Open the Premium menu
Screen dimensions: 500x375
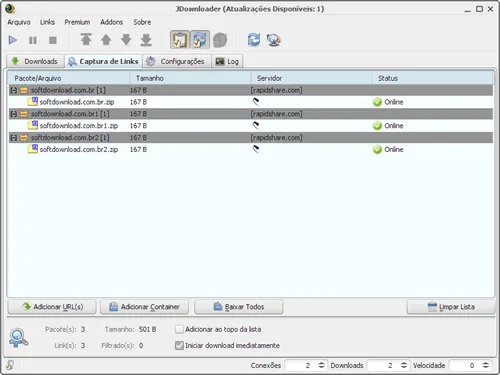point(77,22)
